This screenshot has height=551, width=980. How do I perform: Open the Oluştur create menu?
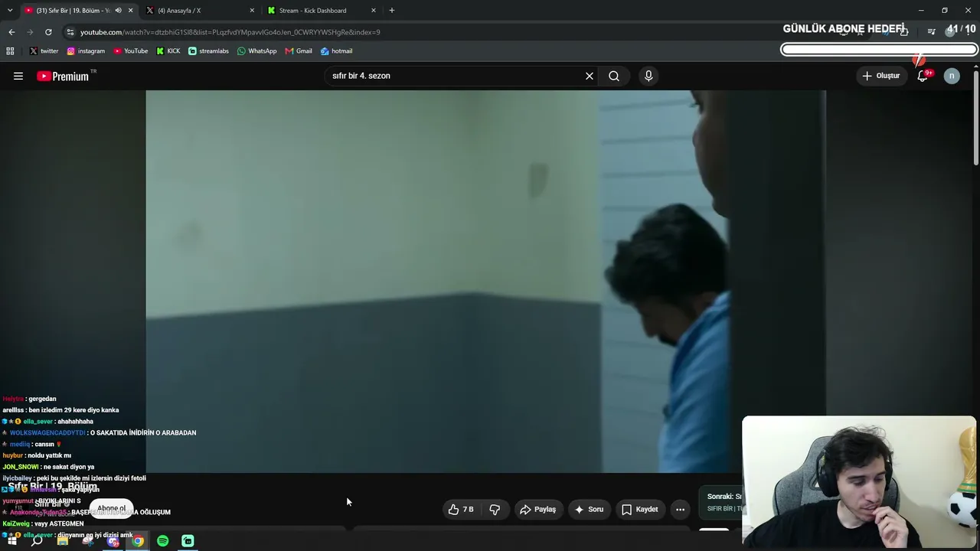coord(881,76)
